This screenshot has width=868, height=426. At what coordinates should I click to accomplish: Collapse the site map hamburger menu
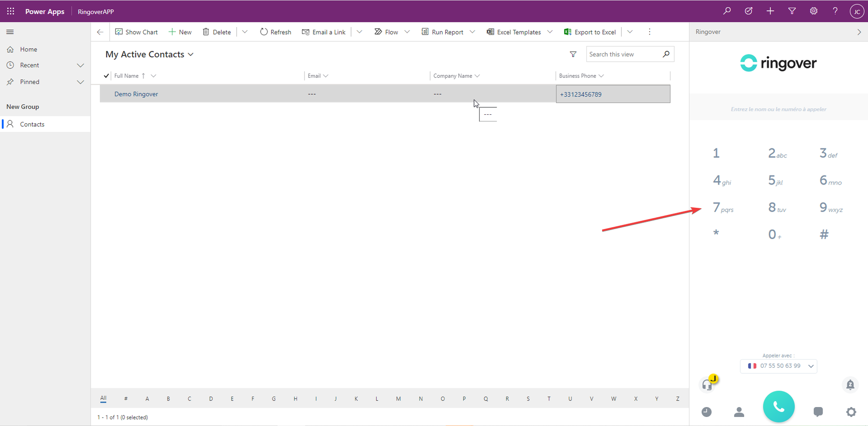[10, 32]
